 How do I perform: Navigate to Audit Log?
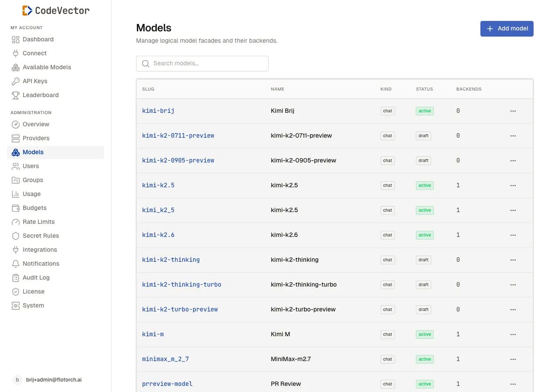point(55,277)
